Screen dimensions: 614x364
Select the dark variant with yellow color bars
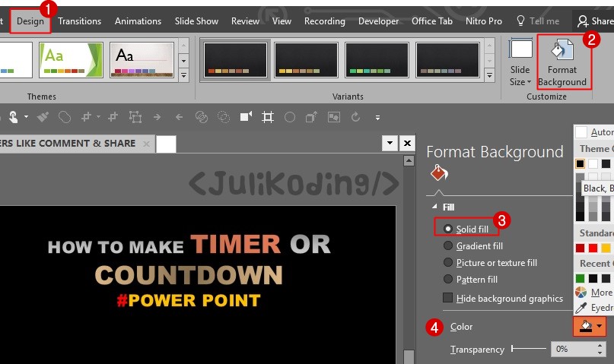(x=306, y=60)
